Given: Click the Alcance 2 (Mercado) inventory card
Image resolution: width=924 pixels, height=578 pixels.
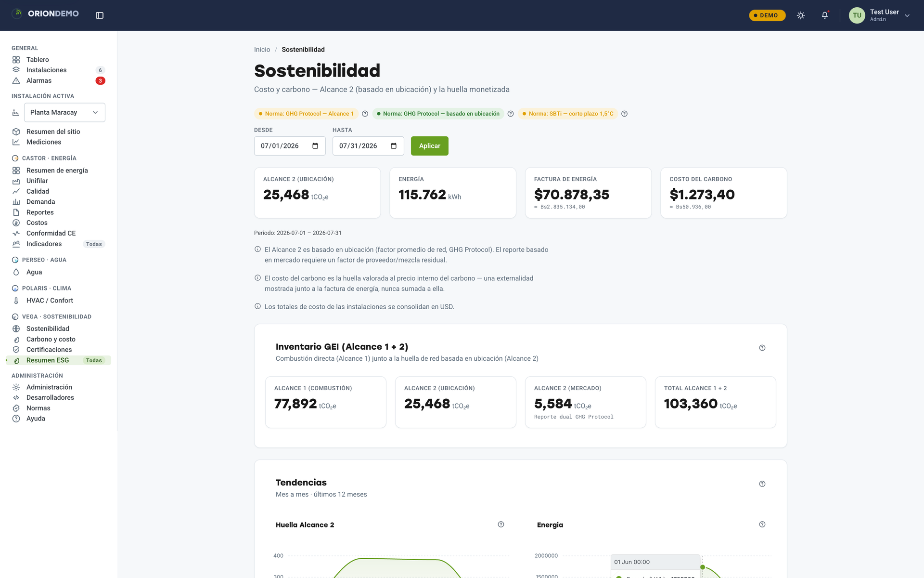Looking at the screenshot, I should [x=586, y=402].
